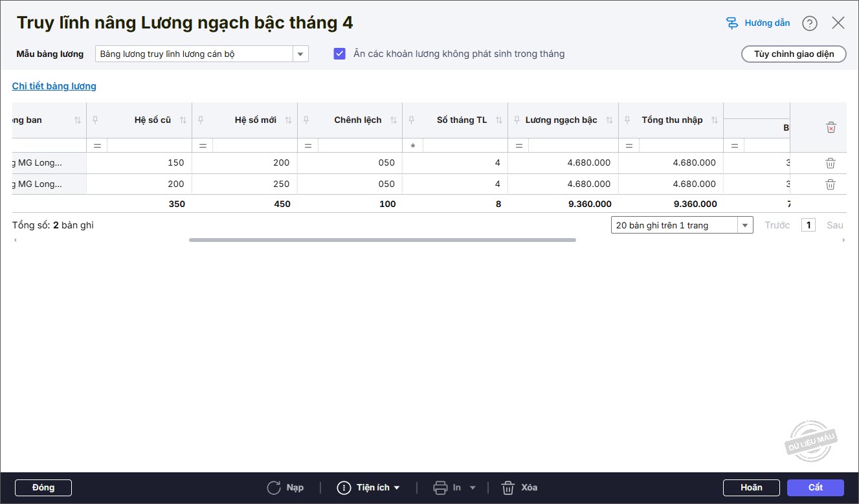Click the Xóa trash icon in bottom bar
The image size is (859, 504).
508,488
